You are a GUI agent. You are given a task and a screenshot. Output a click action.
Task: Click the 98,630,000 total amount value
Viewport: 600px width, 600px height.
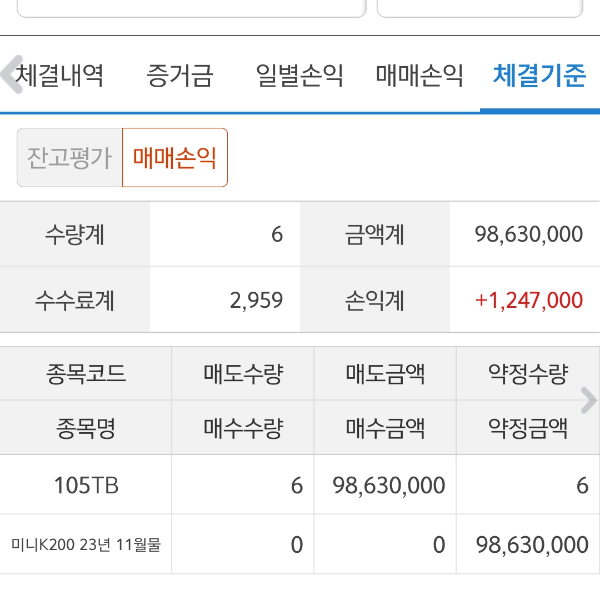[x=528, y=235]
